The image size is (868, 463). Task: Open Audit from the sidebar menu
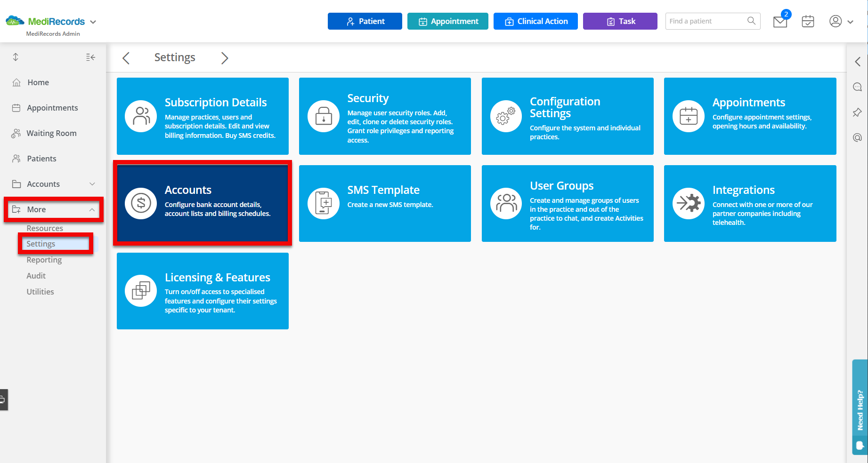pyautogui.click(x=36, y=276)
